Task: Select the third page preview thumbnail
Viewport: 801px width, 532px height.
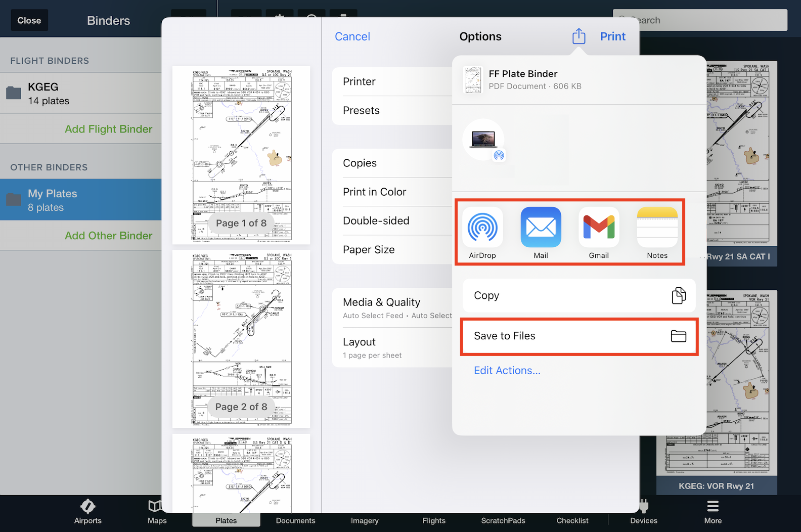Action: tap(241, 473)
